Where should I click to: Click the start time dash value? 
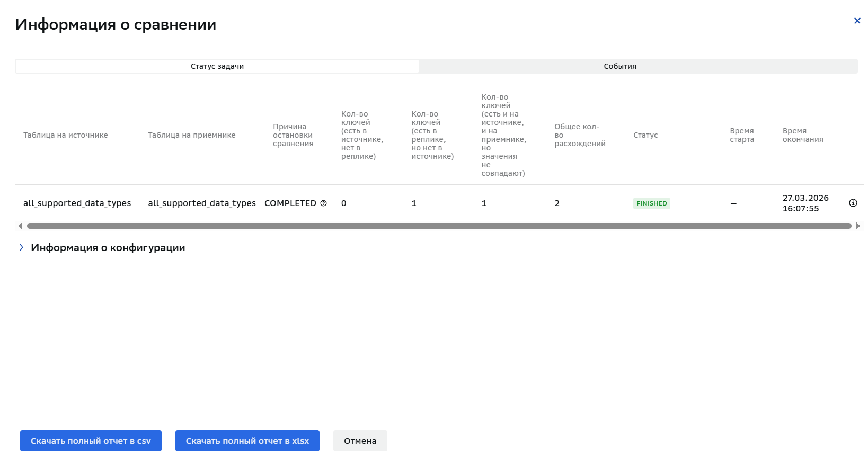733,203
